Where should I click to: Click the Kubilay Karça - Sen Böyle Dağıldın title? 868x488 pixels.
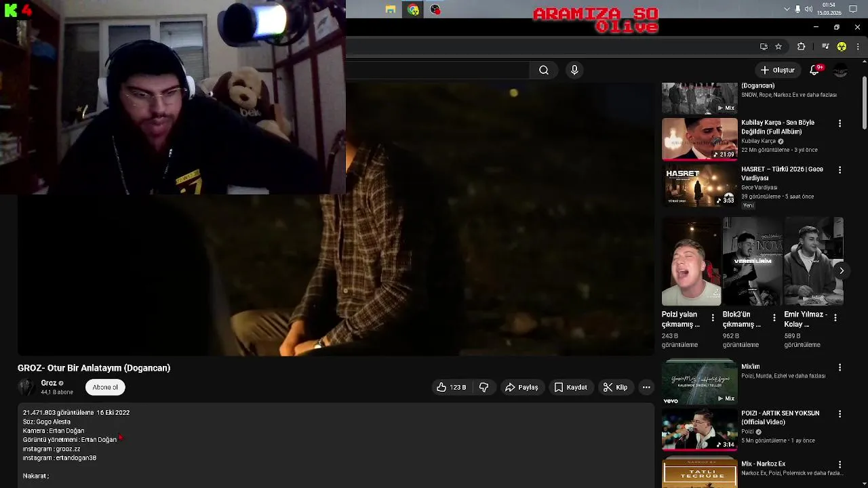(x=778, y=127)
